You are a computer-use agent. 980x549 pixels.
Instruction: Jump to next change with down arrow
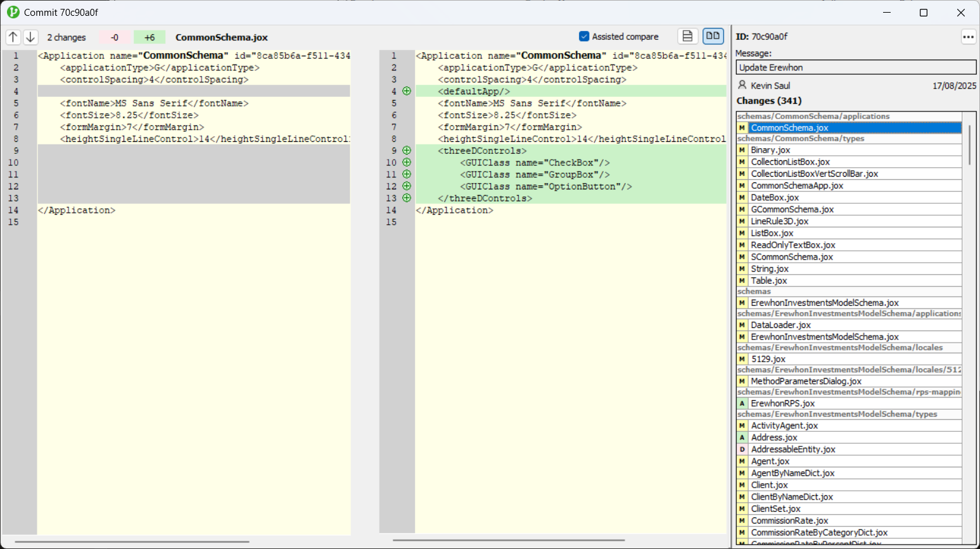pos(30,37)
